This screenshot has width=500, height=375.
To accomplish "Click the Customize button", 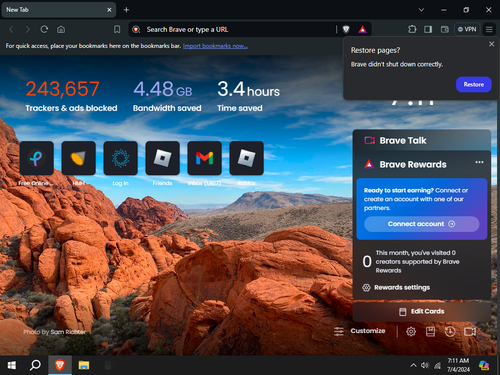I will pos(360,331).
